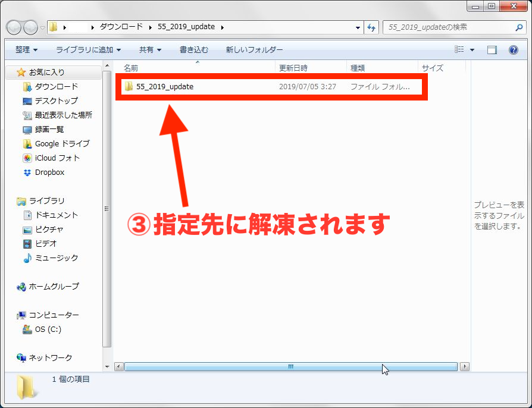The height and width of the screenshot is (408, 532).
Task: Open ライブラリに追加 dropdown menu
Action: coord(88,50)
